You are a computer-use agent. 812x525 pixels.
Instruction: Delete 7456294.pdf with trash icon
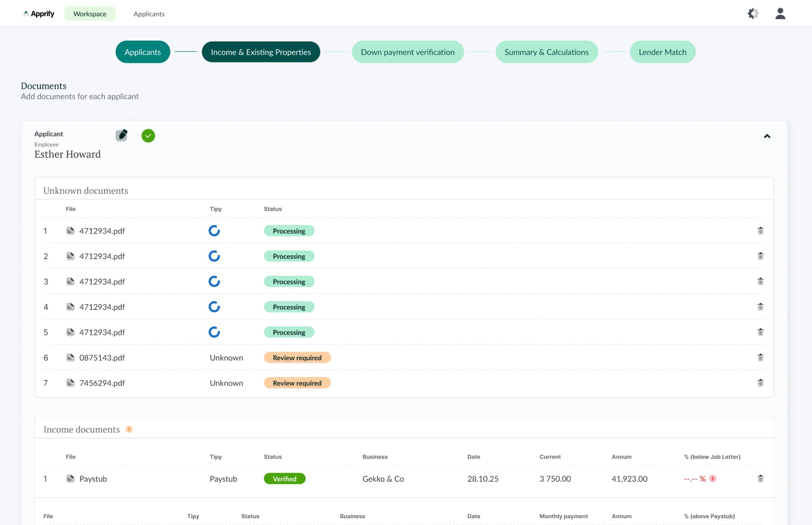(760, 383)
